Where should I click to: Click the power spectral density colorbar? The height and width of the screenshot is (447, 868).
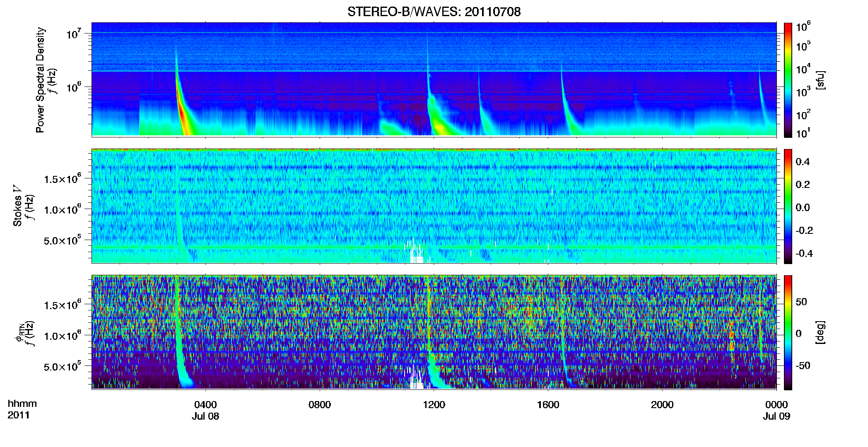788,80
